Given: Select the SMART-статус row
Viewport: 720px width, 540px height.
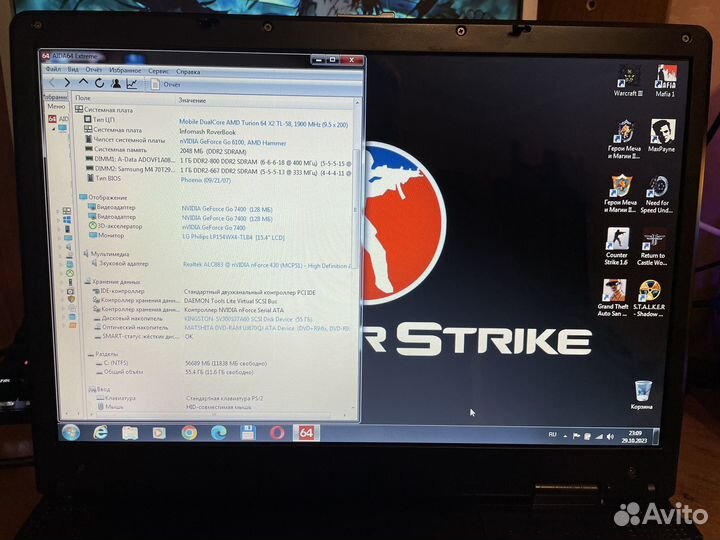Looking at the screenshot, I should coord(222,337).
